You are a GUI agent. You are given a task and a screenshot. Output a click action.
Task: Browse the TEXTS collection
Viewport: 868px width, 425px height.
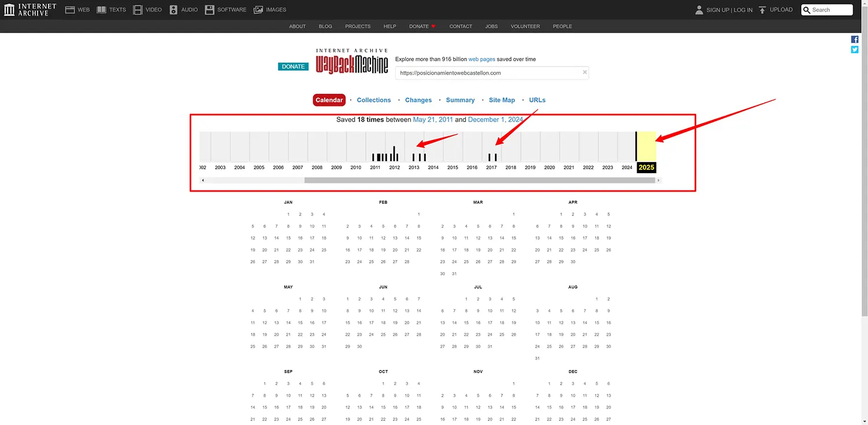pos(111,9)
